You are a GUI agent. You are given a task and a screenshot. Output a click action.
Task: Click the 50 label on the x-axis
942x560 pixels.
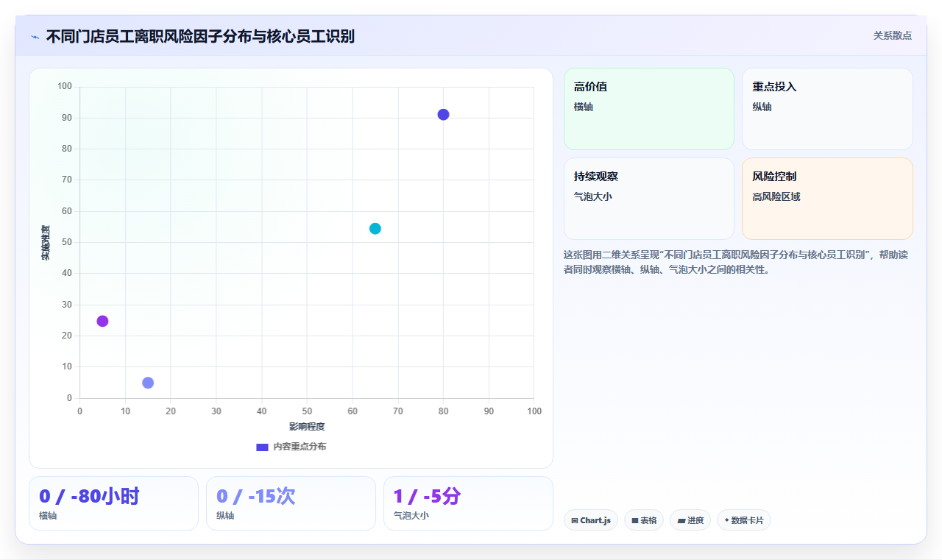[x=307, y=411]
